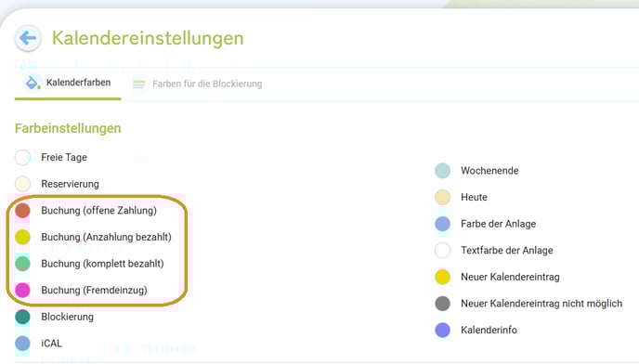Image resolution: width=639 pixels, height=364 pixels.
Task: Switch to the Kalenderfarben tab
Action: 68,83
